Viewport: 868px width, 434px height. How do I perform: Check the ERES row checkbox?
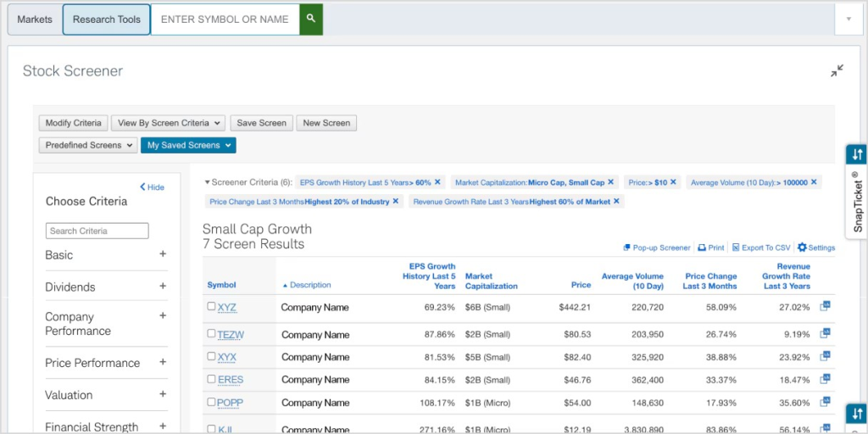[211, 379]
